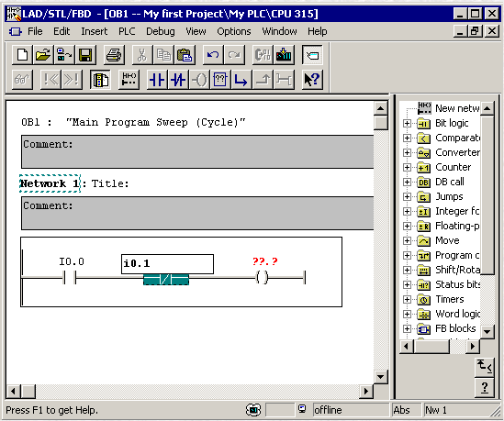
Task: Insert new network from toolbar icon
Action: click(129, 80)
